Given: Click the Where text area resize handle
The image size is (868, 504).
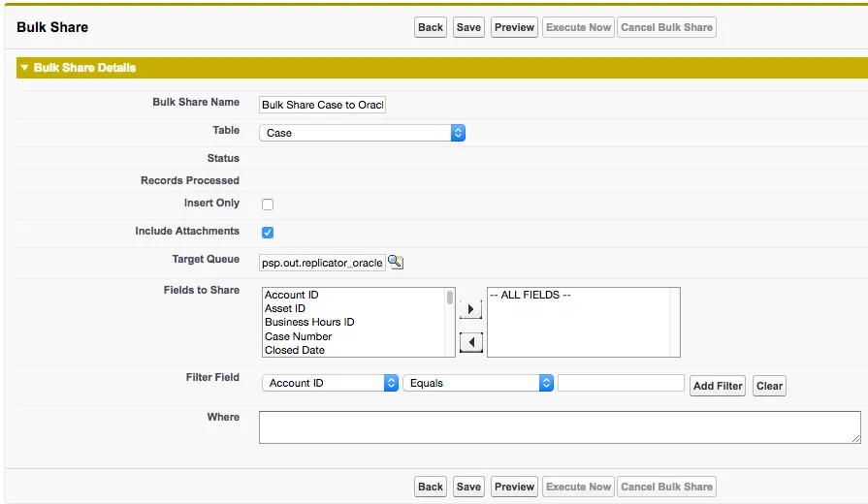Looking at the screenshot, I should [x=855, y=438].
